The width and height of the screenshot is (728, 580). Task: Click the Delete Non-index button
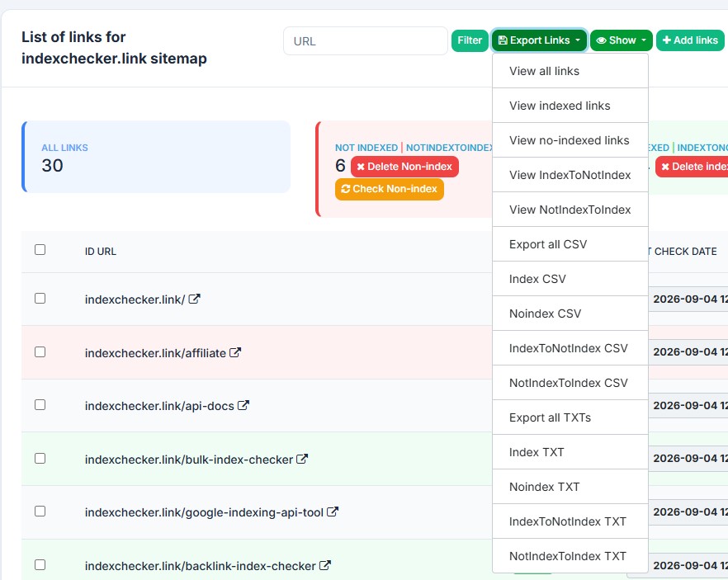[404, 167]
